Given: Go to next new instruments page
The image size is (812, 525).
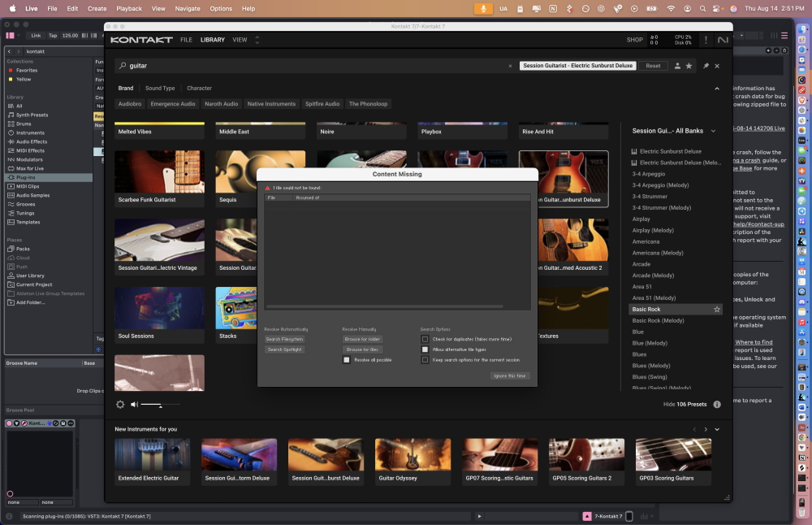Looking at the screenshot, I should coord(706,430).
